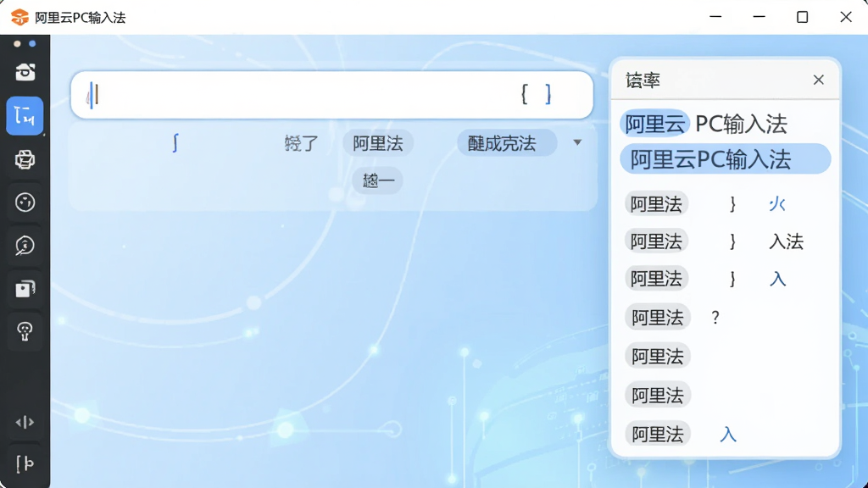
Task: Click the question mark beside 阿里法
Action: tap(715, 318)
